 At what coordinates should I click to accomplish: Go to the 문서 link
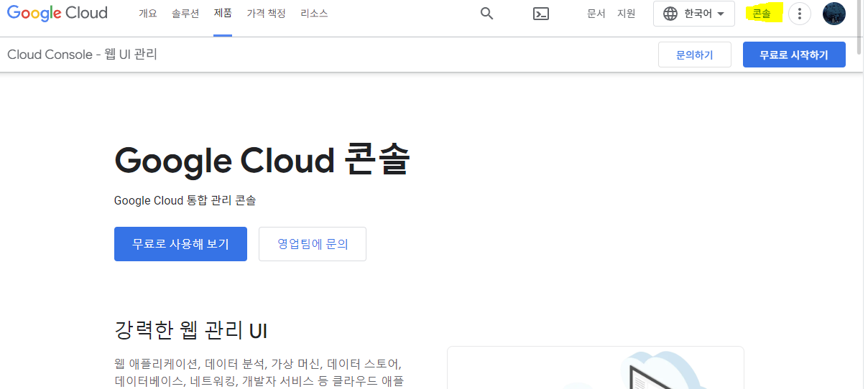pos(596,14)
